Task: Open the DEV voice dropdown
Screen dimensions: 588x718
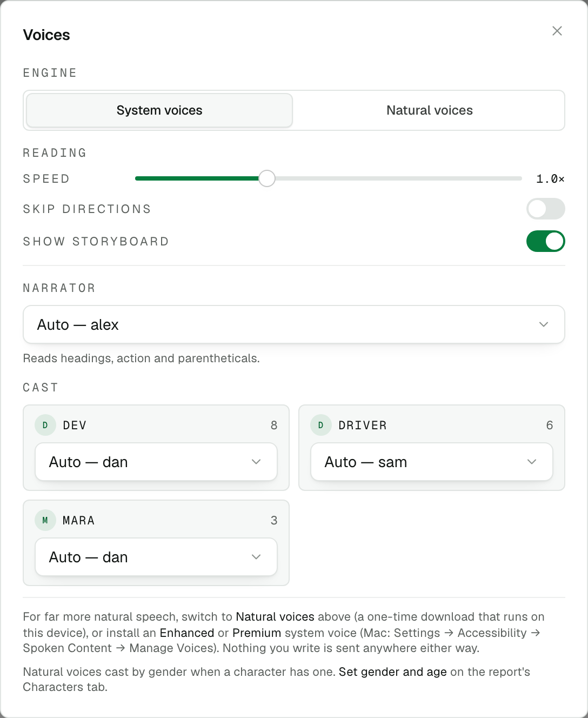Action: point(156,462)
